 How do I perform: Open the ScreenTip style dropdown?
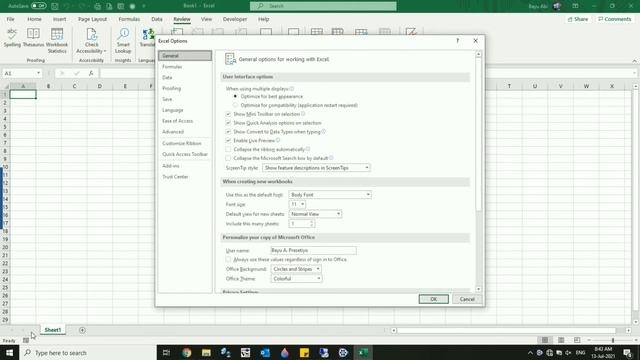pyautogui.click(x=316, y=168)
